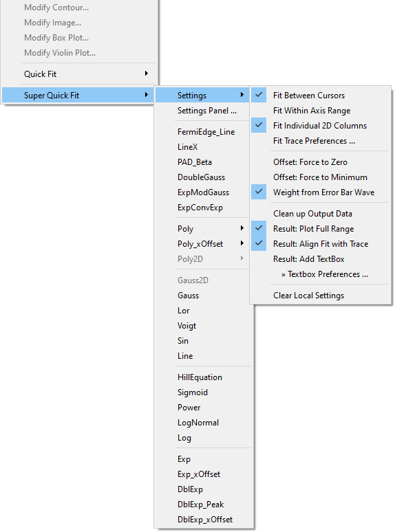Toggle Result: Plot Full Range checkmark
Image resolution: width=395 pixels, height=532 pixels.
pyautogui.click(x=320, y=229)
